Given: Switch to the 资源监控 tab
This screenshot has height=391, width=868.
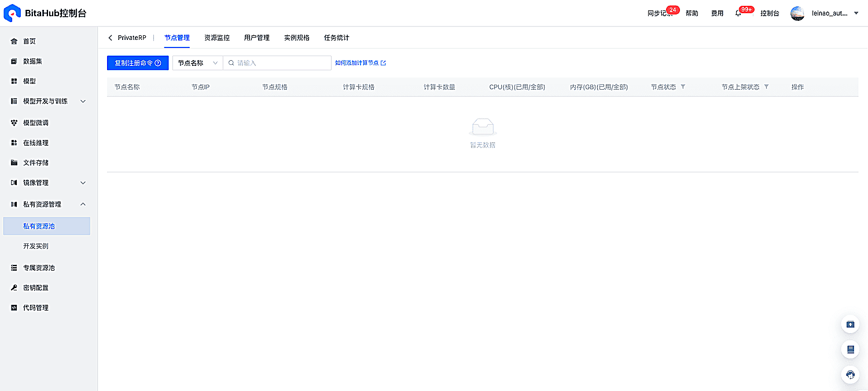Looking at the screenshot, I should tap(217, 38).
